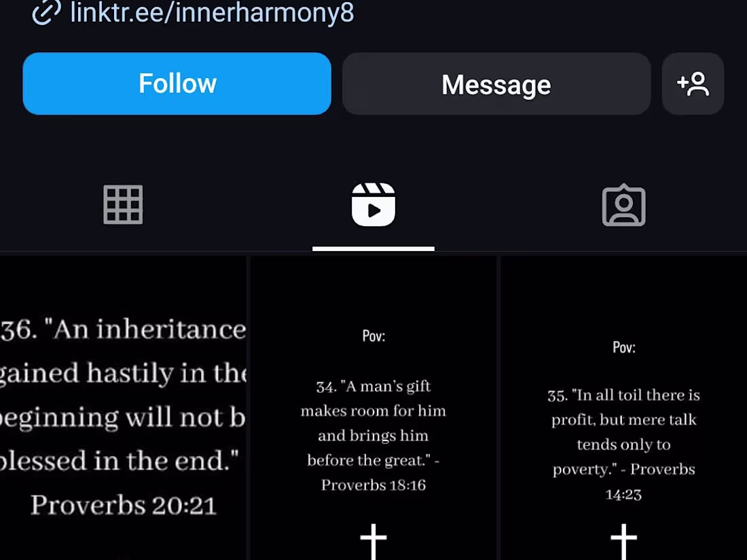The image size is (747, 560).
Task: Open the Message button
Action: [x=496, y=83]
